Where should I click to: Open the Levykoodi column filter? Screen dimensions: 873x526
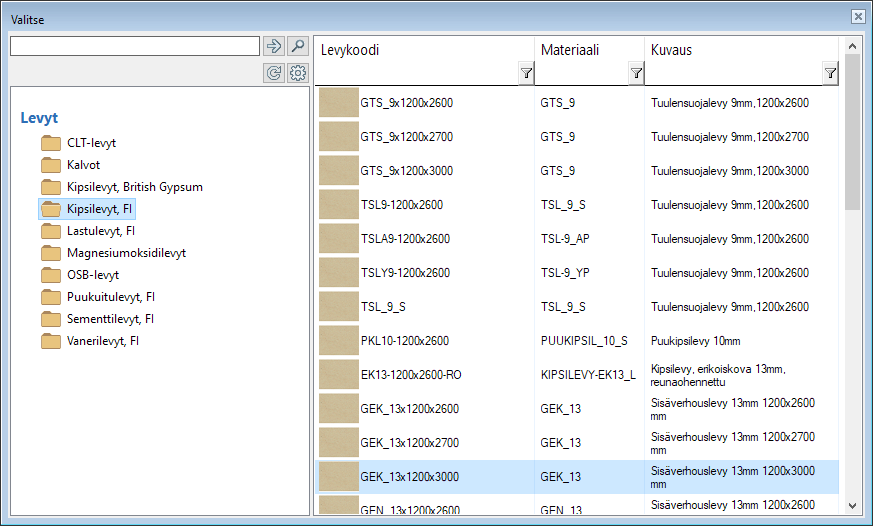526,73
